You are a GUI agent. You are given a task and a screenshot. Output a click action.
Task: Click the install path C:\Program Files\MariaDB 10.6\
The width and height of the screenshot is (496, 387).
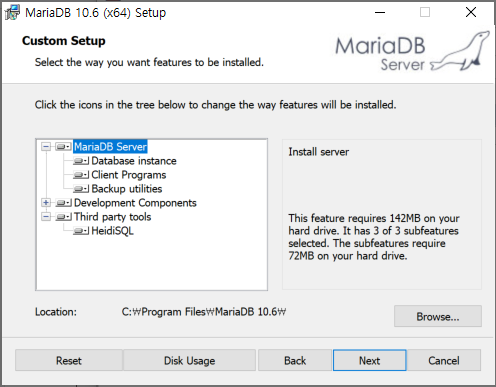coord(204,312)
